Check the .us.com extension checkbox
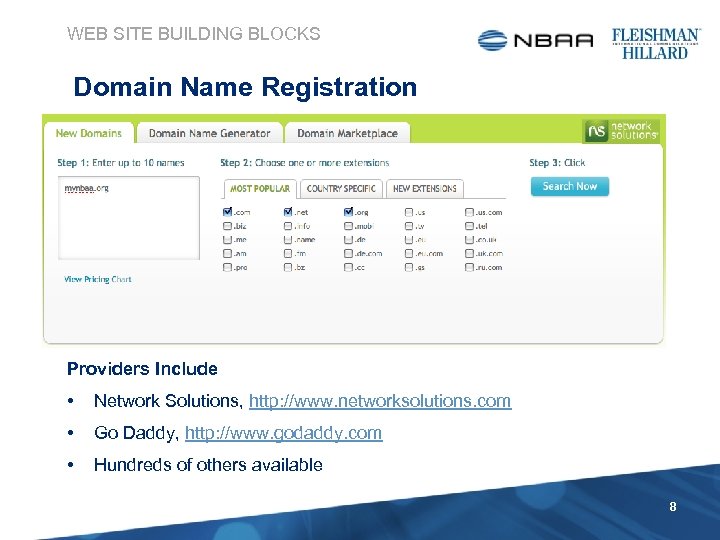720x540 pixels. coord(469,212)
